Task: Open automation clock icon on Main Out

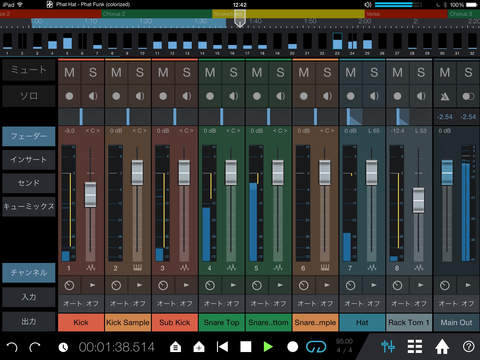Action: pyautogui.click(x=445, y=285)
